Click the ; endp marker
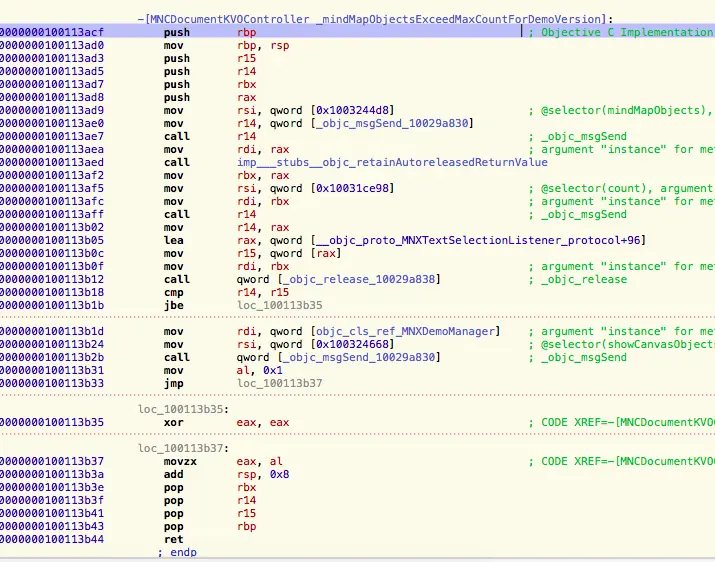 coord(177,552)
